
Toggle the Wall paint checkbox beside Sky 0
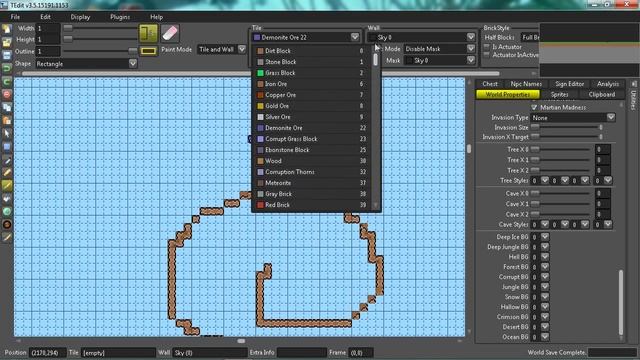click(x=372, y=38)
